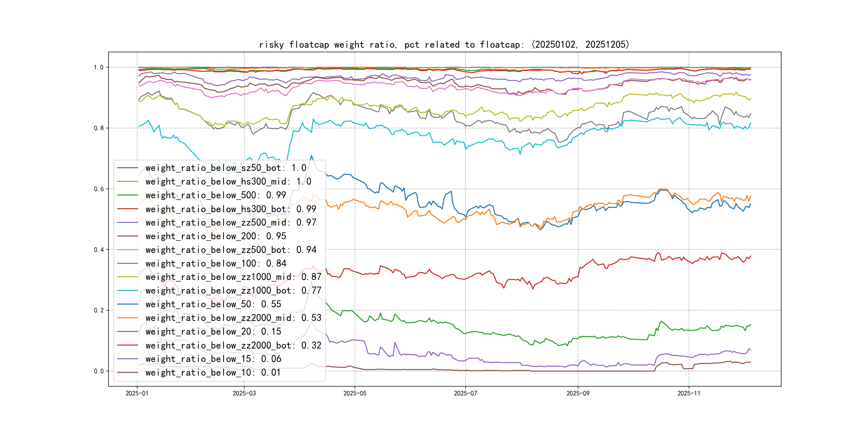Click legend entry weight_ratio_below_hs300_mid

tap(228, 182)
